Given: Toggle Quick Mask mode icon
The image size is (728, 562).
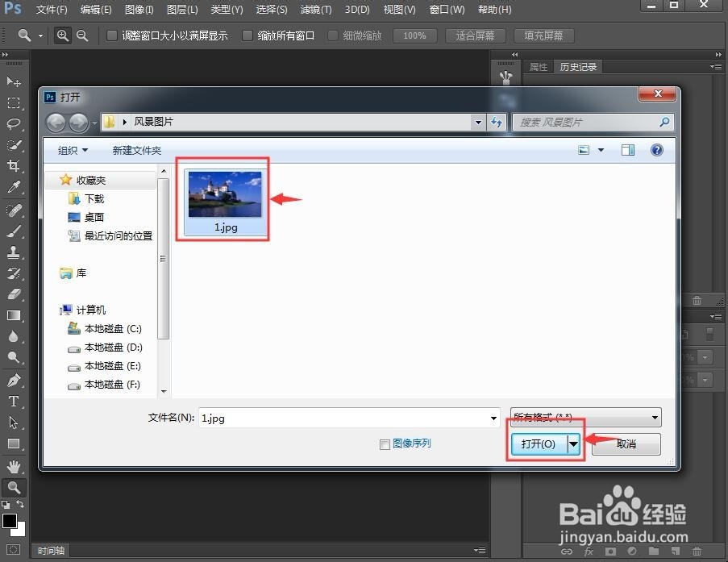Looking at the screenshot, I should (x=14, y=549).
